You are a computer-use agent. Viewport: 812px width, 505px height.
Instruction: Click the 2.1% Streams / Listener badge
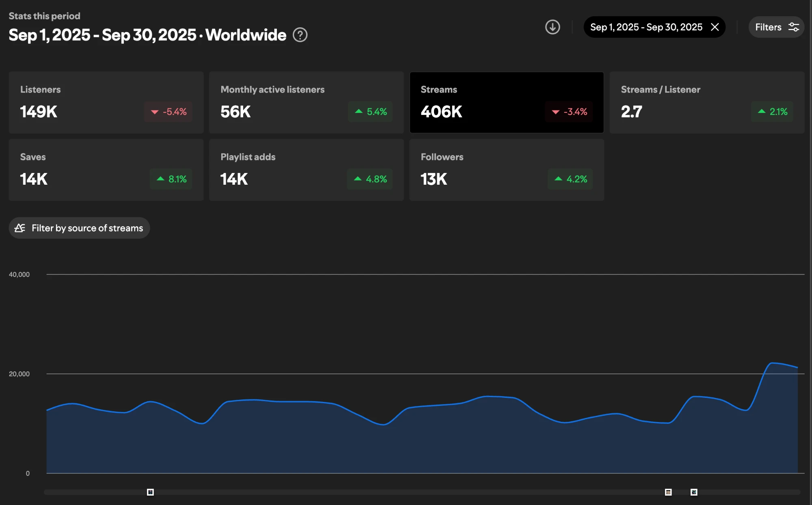(x=772, y=112)
